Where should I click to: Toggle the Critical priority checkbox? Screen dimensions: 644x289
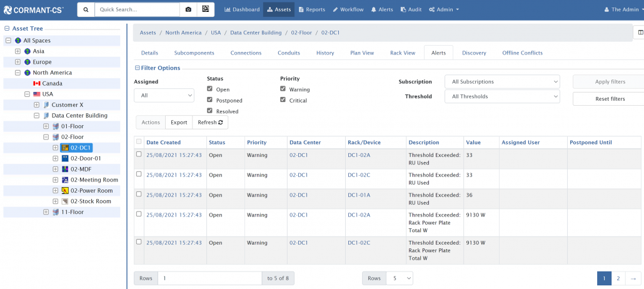283,100
